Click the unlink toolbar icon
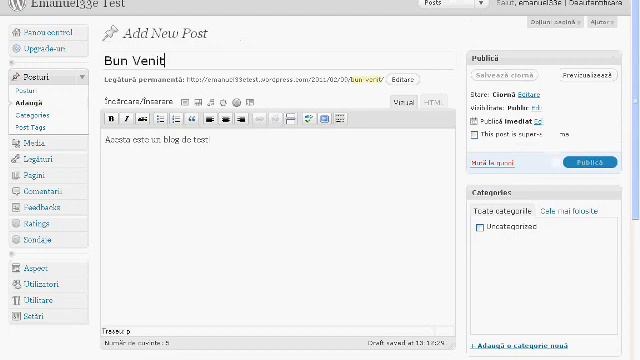 click(x=275, y=119)
